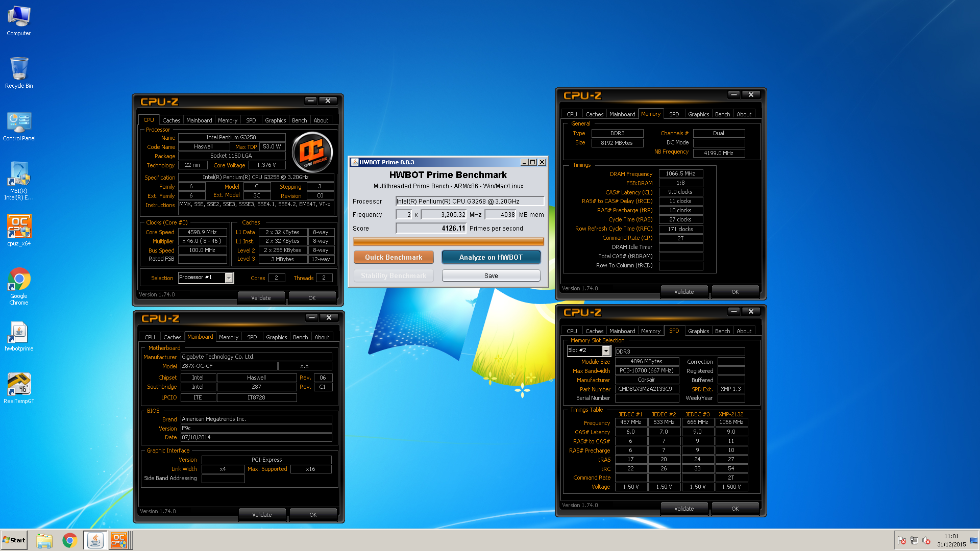
Task: Click the 4038 MB mem field
Action: (x=501, y=215)
